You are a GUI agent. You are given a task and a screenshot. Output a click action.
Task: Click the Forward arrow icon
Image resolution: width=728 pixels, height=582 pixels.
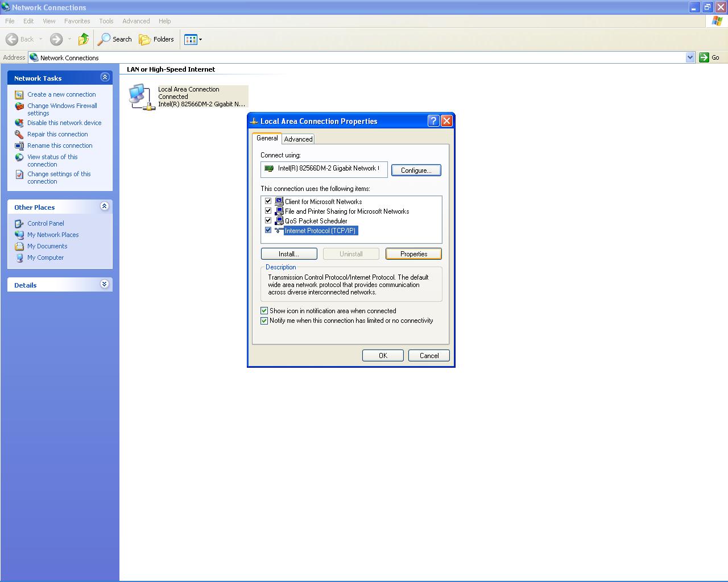[56, 39]
